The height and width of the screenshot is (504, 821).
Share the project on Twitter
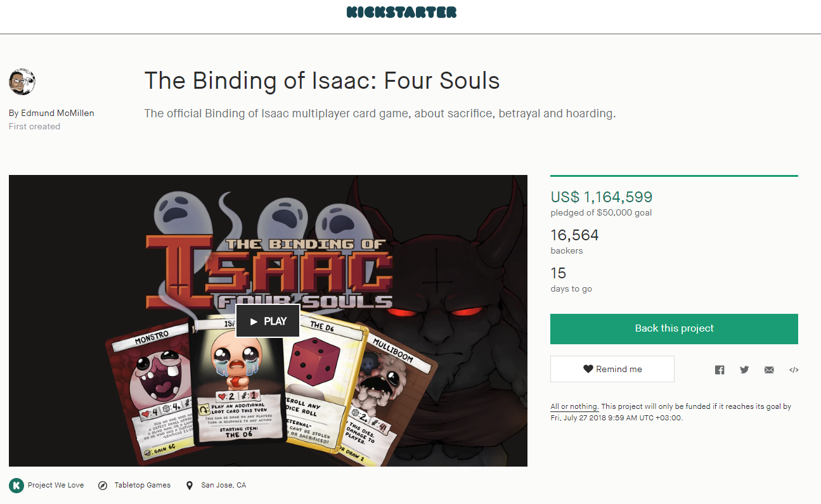tap(744, 370)
